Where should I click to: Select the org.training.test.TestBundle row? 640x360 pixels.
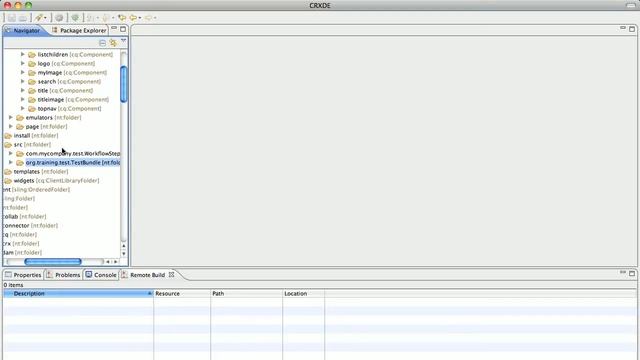point(68,162)
